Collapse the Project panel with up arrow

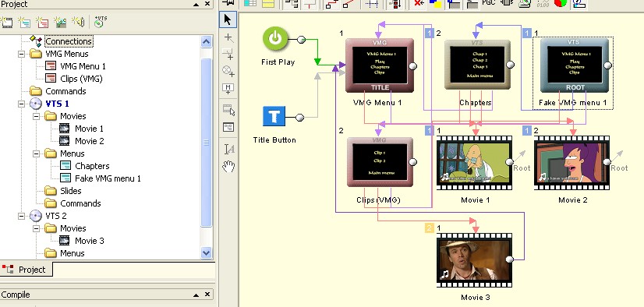point(196,4)
